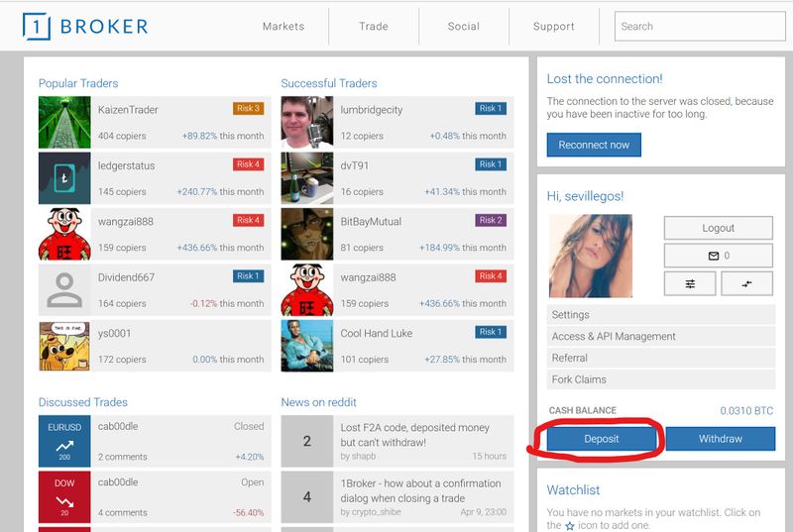
Task: Click the score 2 box on reddit post
Action: [306, 441]
